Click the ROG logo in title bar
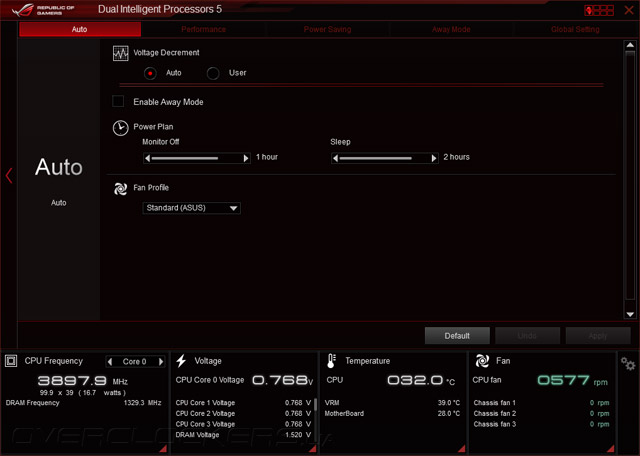The height and width of the screenshot is (456, 640). pos(23,10)
